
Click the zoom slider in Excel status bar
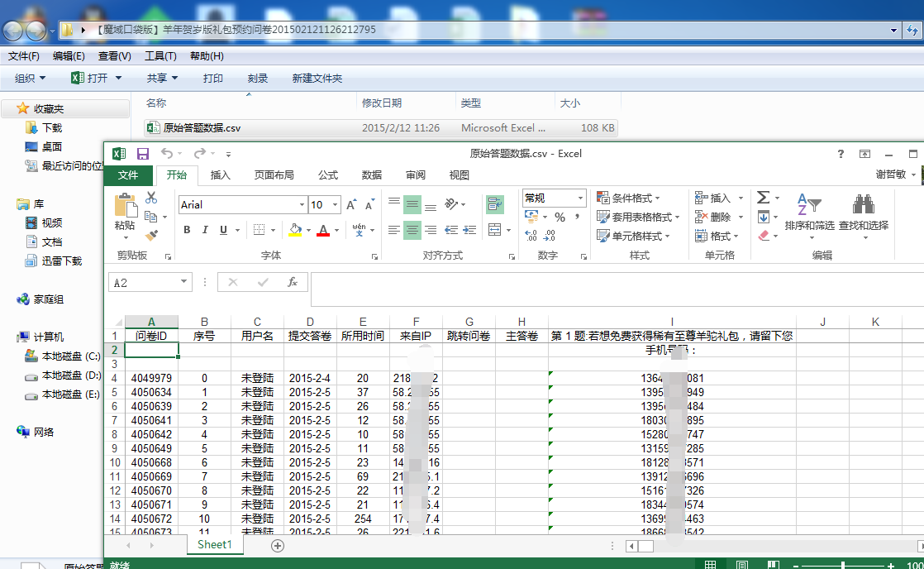pos(843,565)
